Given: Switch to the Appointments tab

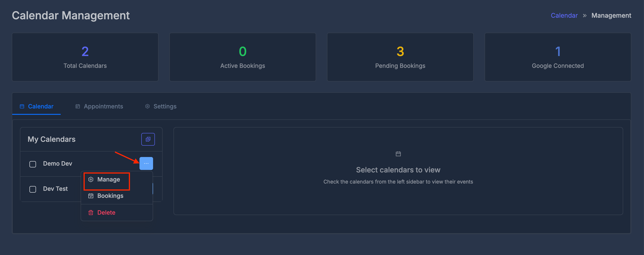Looking at the screenshot, I should click(x=99, y=106).
